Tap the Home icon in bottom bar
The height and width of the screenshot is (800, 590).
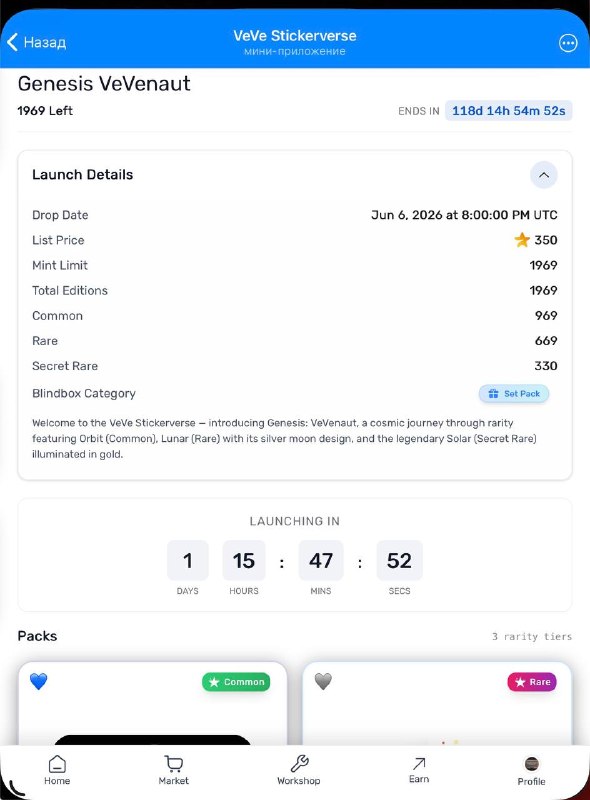coord(57,764)
